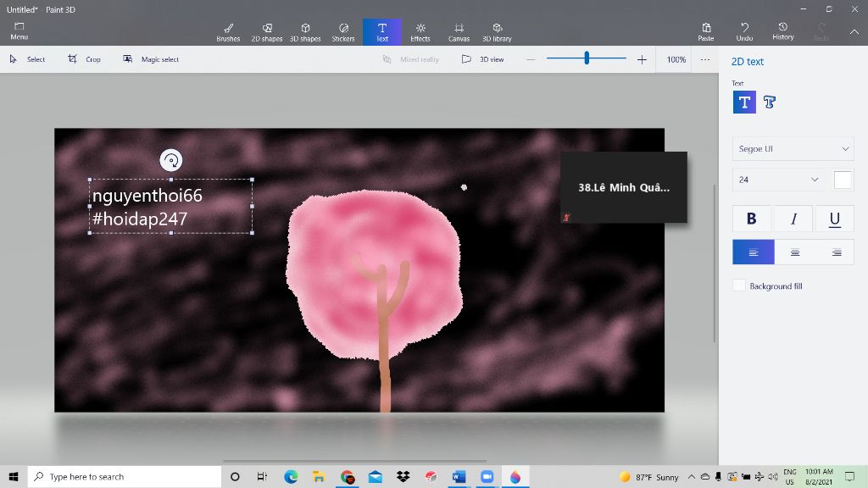
Task: Open Cortana circle icon in taskbar
Action: click(235, 476)
